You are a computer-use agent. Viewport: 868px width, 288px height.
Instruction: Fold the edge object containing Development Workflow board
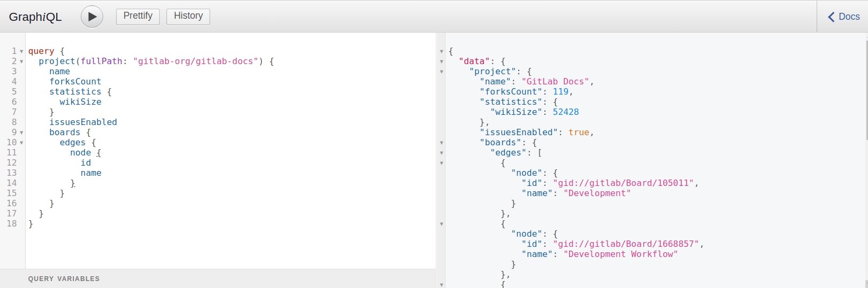(x=442, y=224)
